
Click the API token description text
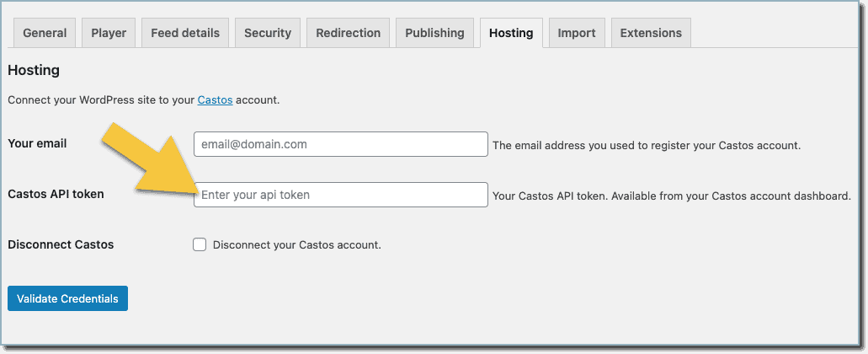[672, 196]
